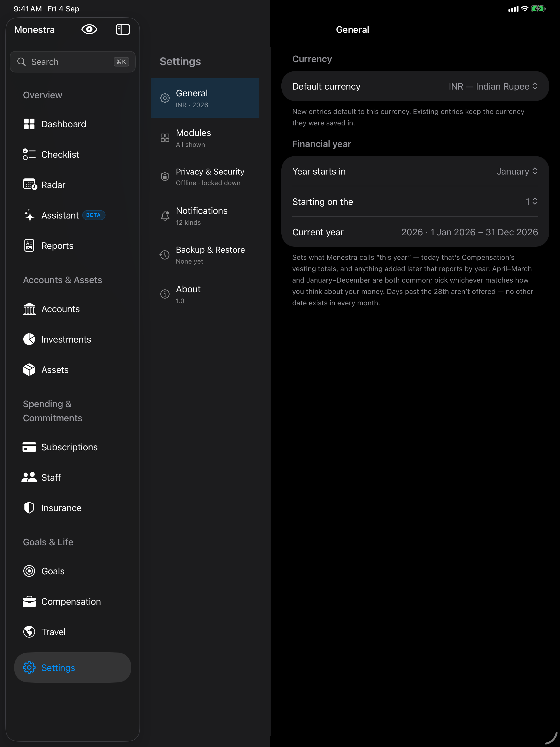The width and height of the screenshot is (560, 747).
Task: Click the battery status icon
Action: 538,9
